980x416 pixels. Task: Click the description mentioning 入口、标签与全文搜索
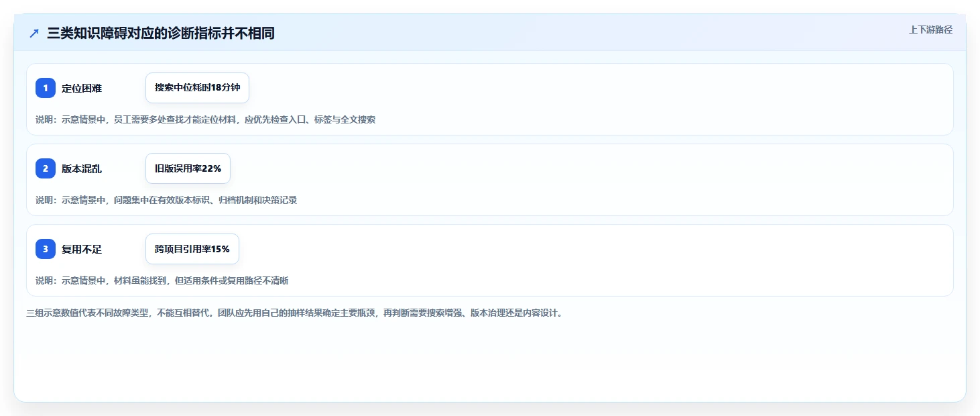[x=205, y=119]
